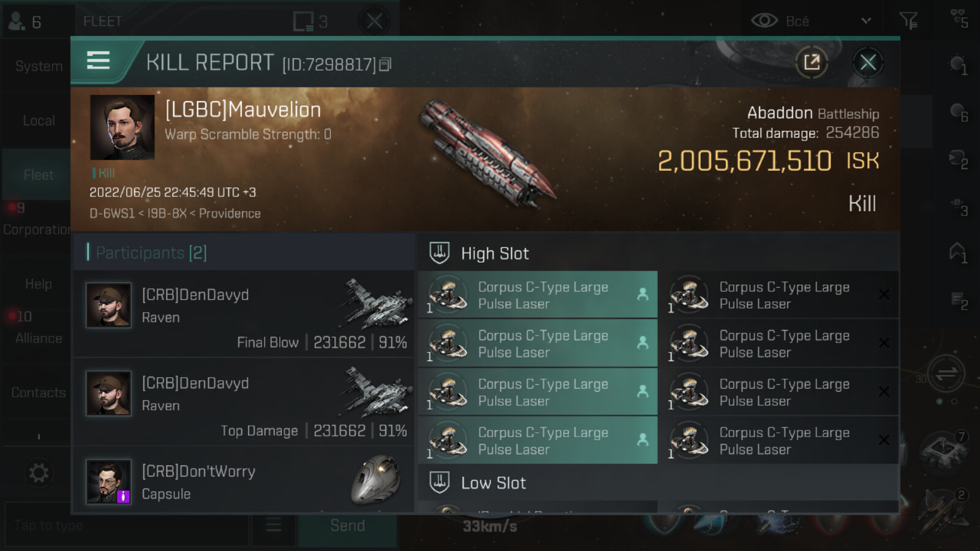Image resolution: width=980 pixels, height=551 pixels.
Task: Expand the Все overview dropdown
Action: [865, 21]
